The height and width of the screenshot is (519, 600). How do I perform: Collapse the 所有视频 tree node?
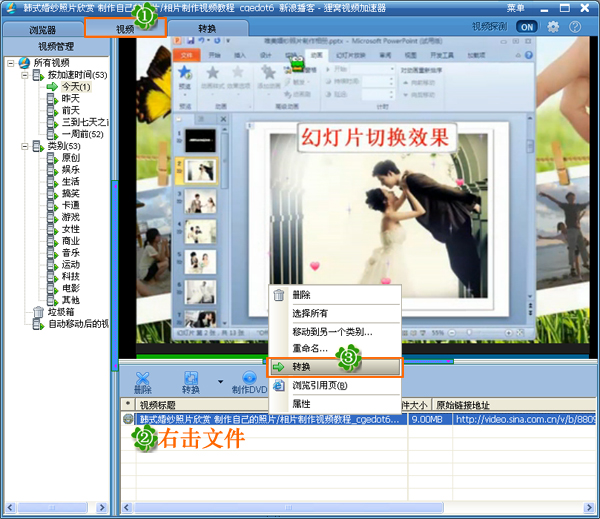click(11, 63)
